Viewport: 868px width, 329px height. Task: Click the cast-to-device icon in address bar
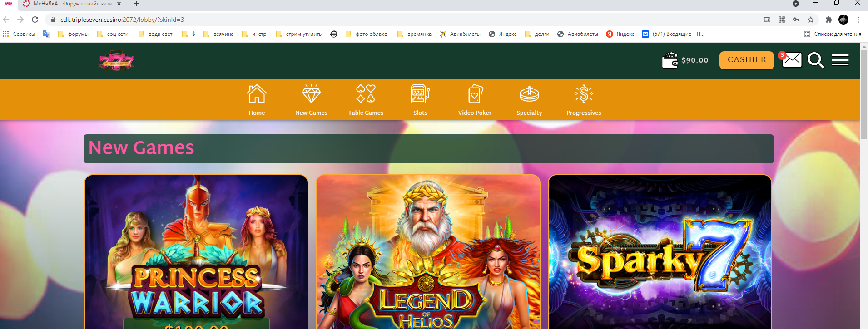tap(767, 20)
